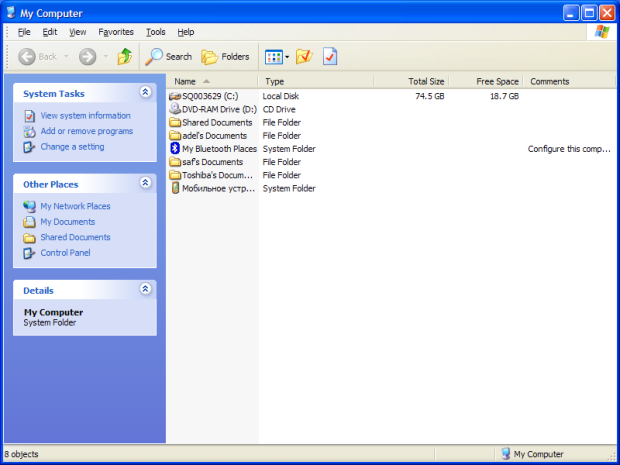This screenshot has height=465, width=620.
Task: Open the File menu
Action: point(24,32)
